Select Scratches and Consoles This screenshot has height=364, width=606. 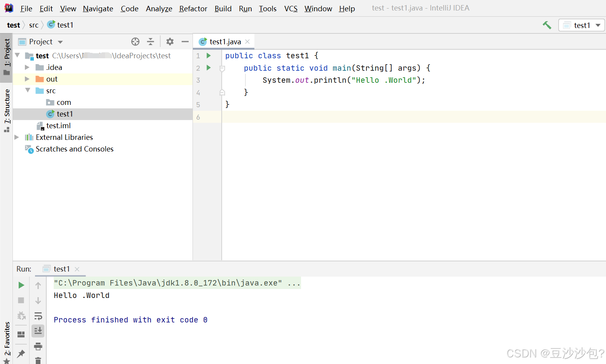(x=74, y=149)
